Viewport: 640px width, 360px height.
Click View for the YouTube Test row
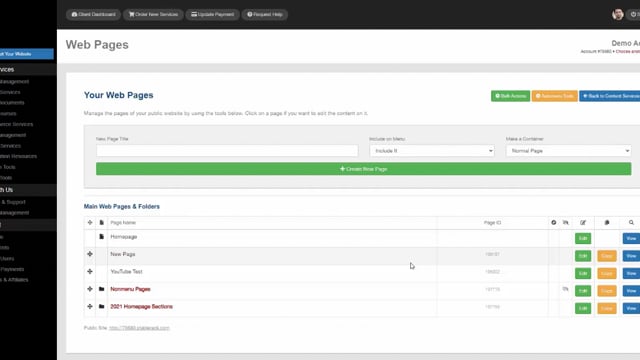pos(631,273)
